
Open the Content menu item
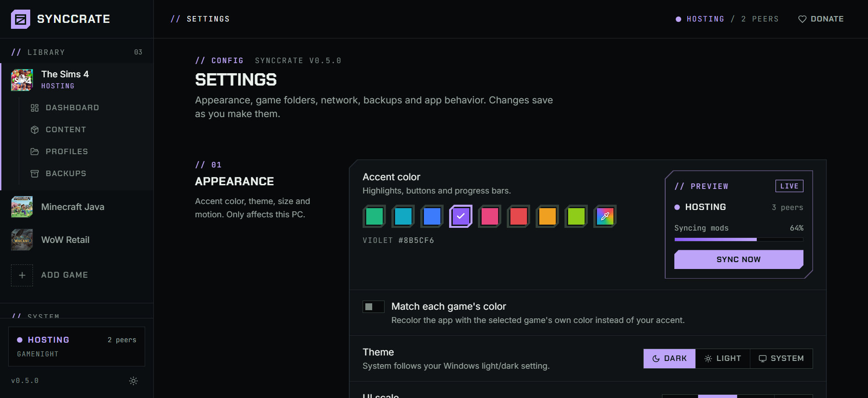point(86,130)
